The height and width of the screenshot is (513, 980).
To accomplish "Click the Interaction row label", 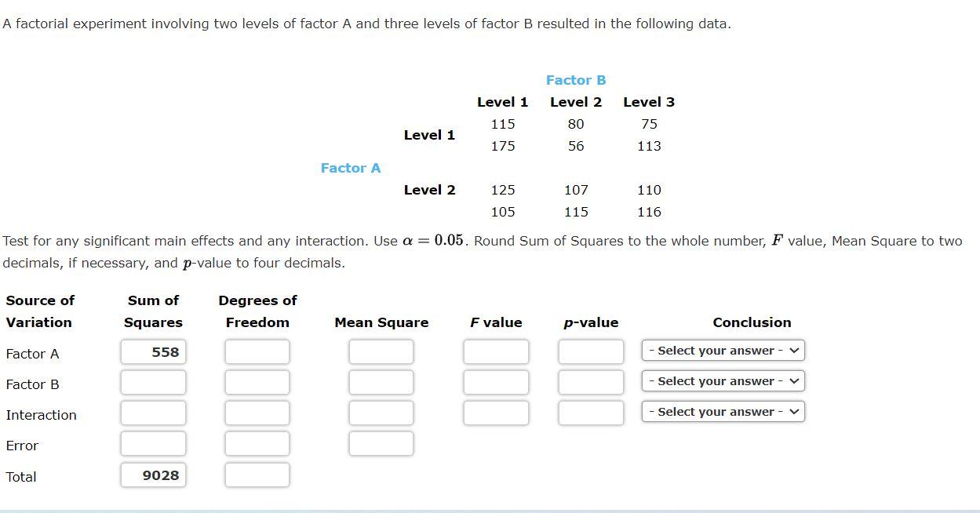I will (41, 415).
